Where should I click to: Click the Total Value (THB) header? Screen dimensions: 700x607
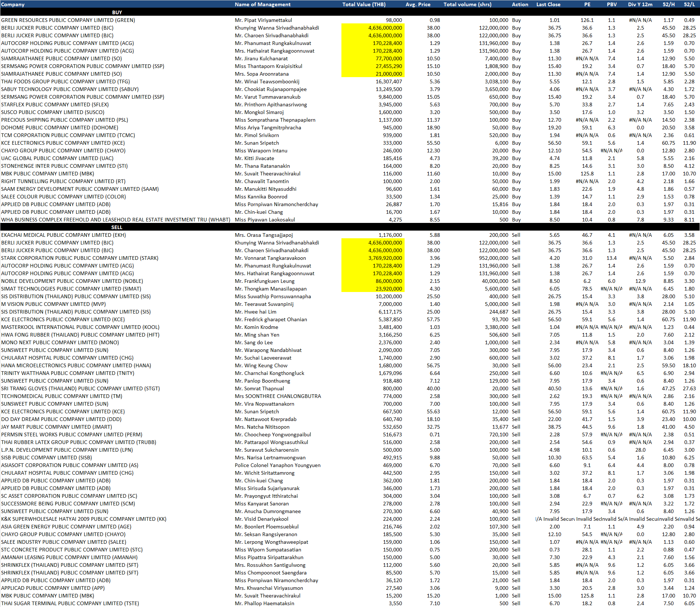pyautogui.click(x=364, y=4)
